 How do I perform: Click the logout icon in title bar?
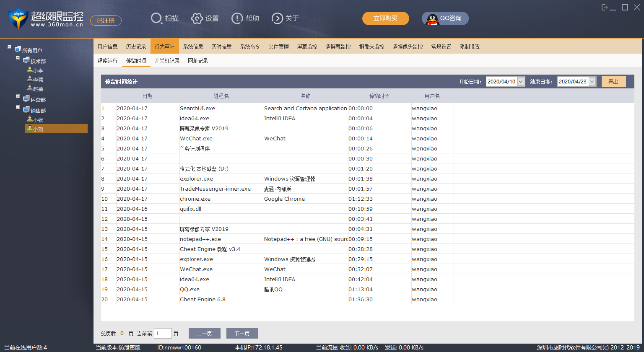coord(605,8)
